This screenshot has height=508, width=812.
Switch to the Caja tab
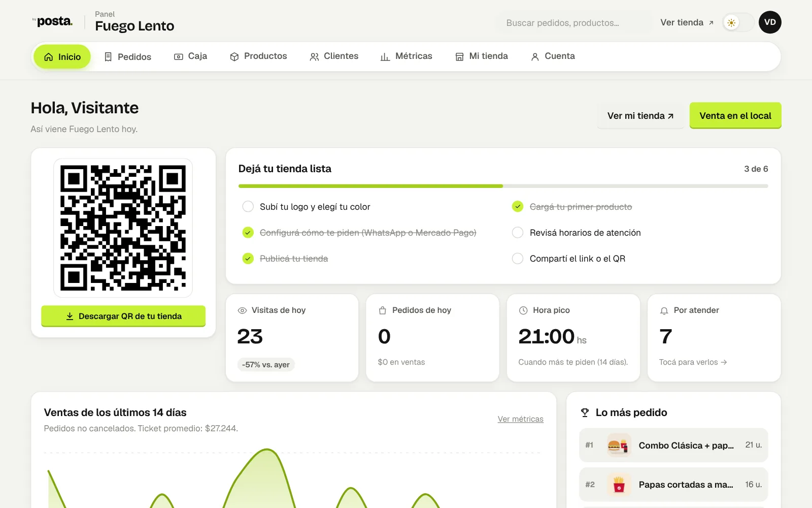point(191,56)
